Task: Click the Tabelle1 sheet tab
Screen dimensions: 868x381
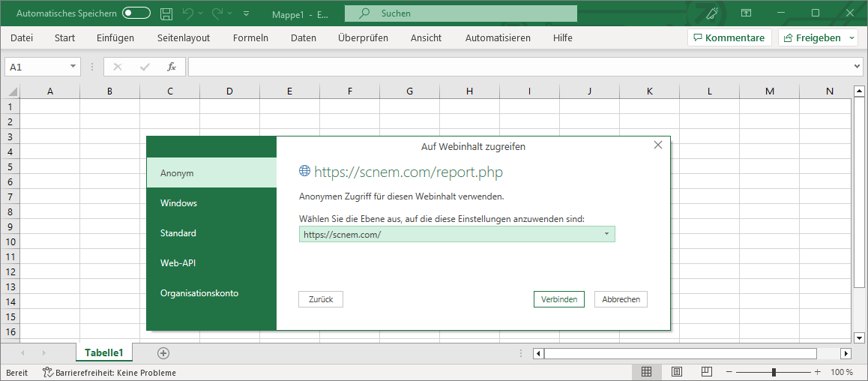Action: click(x=104, y=352)
